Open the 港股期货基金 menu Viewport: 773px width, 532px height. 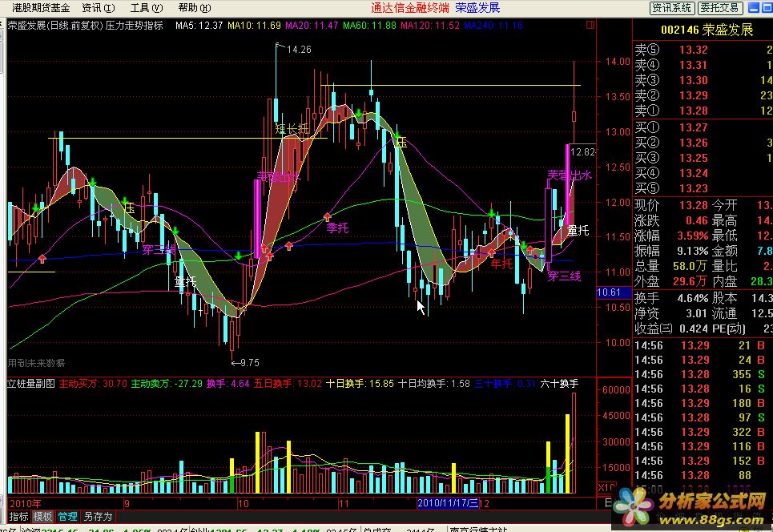coord(41,8)
